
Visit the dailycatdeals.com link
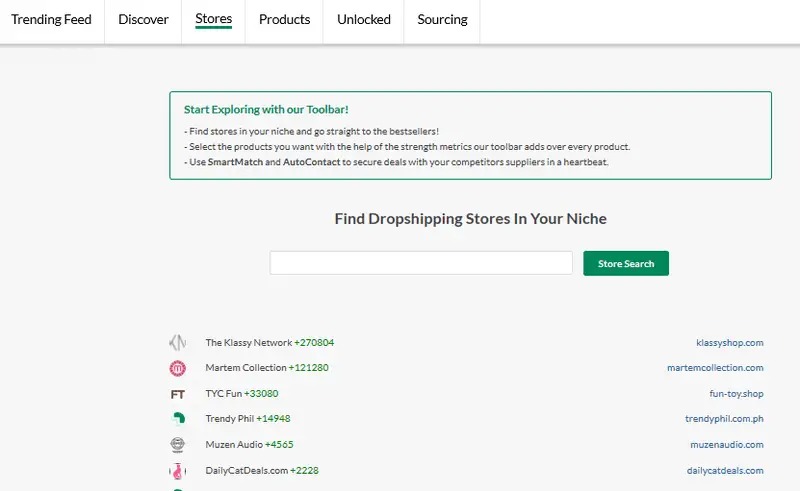(x=725, y=471)
